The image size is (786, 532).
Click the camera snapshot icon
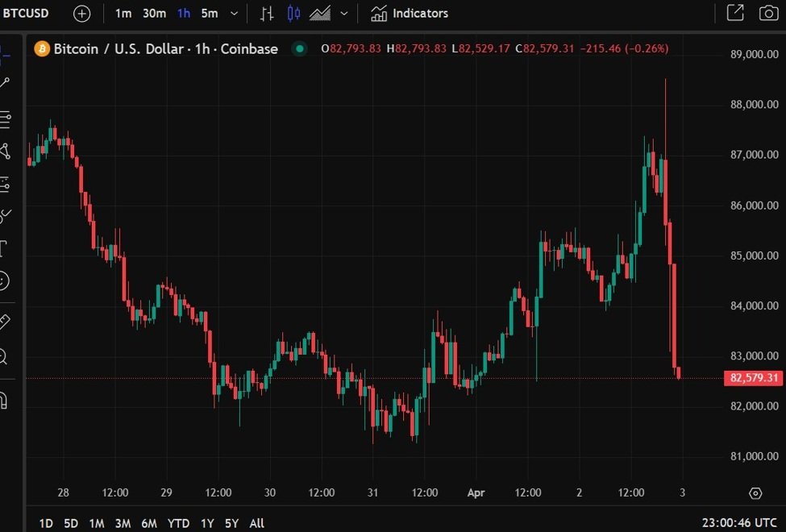[768, 13]
